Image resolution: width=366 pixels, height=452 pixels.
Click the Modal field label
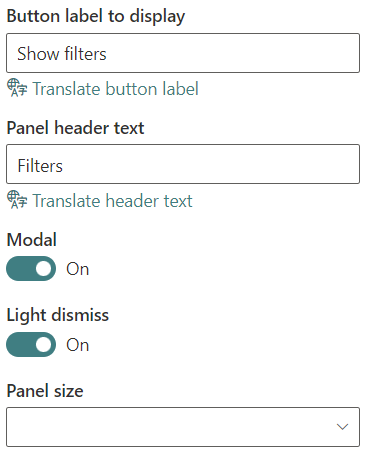click(32, 240)
